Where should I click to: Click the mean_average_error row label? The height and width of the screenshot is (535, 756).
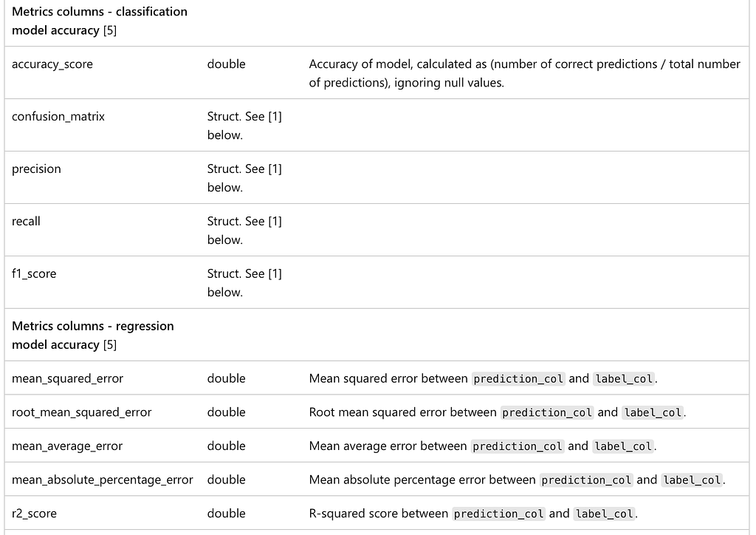pyautogui.click(x=67, y=446)
